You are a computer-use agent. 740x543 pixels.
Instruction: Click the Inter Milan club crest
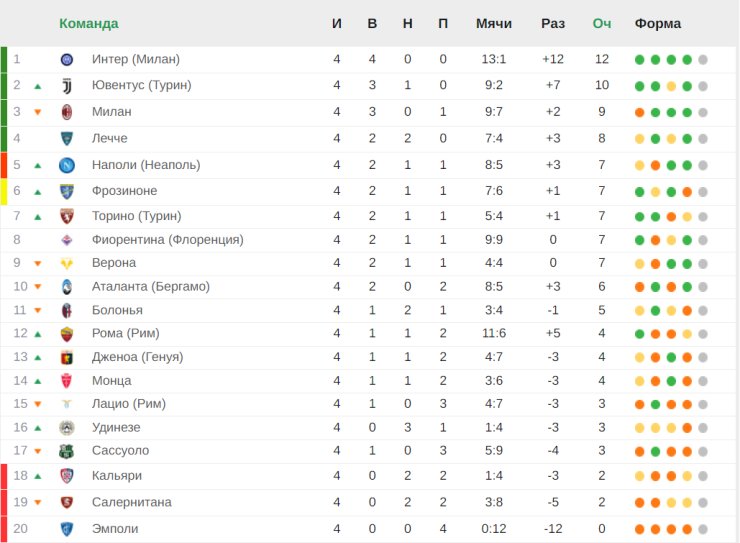[67, 59]
